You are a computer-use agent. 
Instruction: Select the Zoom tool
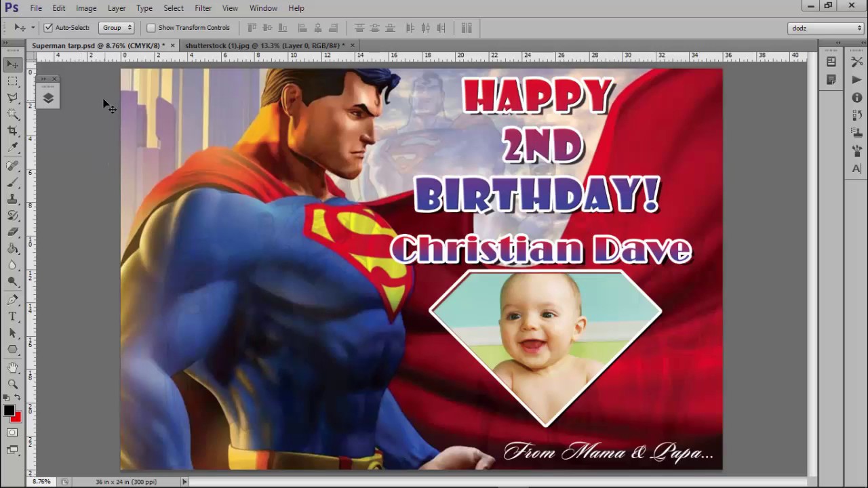(12, 384)
